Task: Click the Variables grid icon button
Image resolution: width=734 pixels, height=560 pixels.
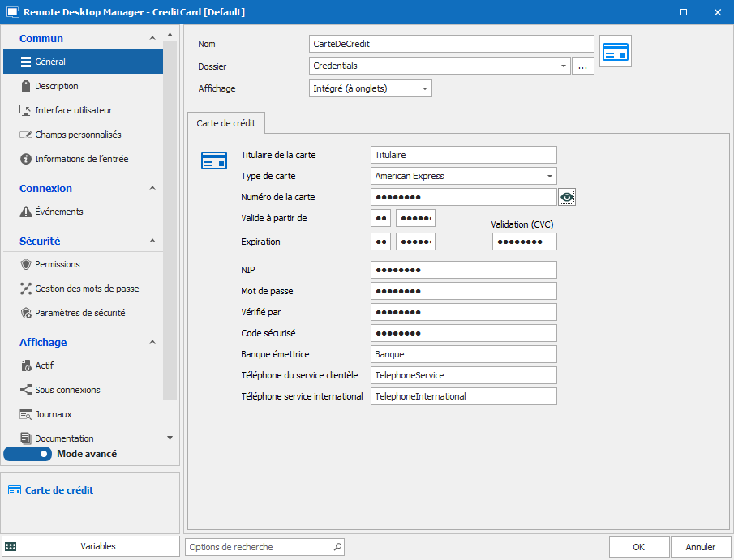Action: pos(11,546)
